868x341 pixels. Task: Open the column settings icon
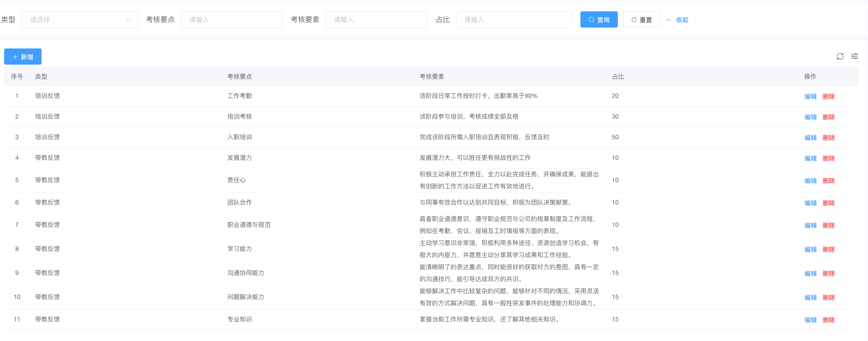pyautogui.click(x=855, y=56)
